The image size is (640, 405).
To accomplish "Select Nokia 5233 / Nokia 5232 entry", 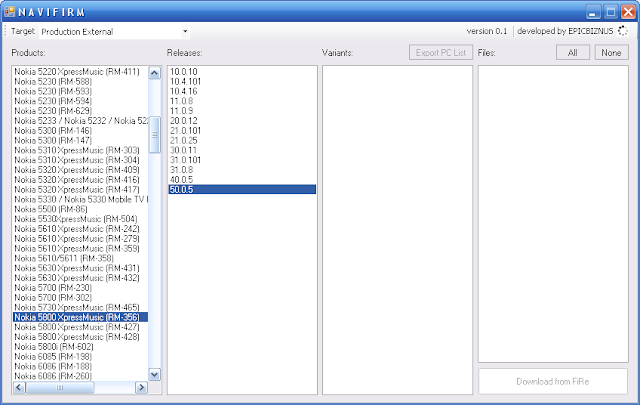I will pyautogui.click(x=80, y=120).
